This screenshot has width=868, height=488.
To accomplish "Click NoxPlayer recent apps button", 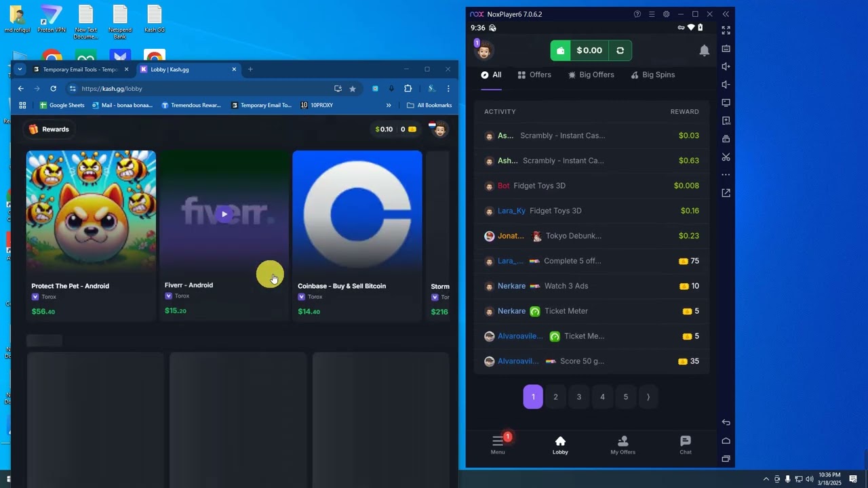I will pyautogui.click(x=726, y=459).
